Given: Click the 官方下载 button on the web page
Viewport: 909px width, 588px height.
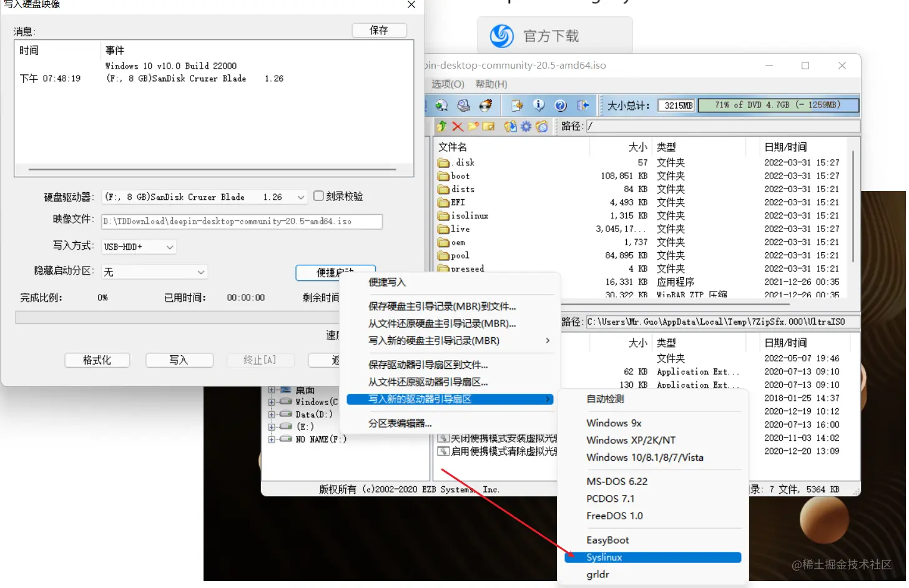Looking at the screenshot, I should (x=555, y=36).
